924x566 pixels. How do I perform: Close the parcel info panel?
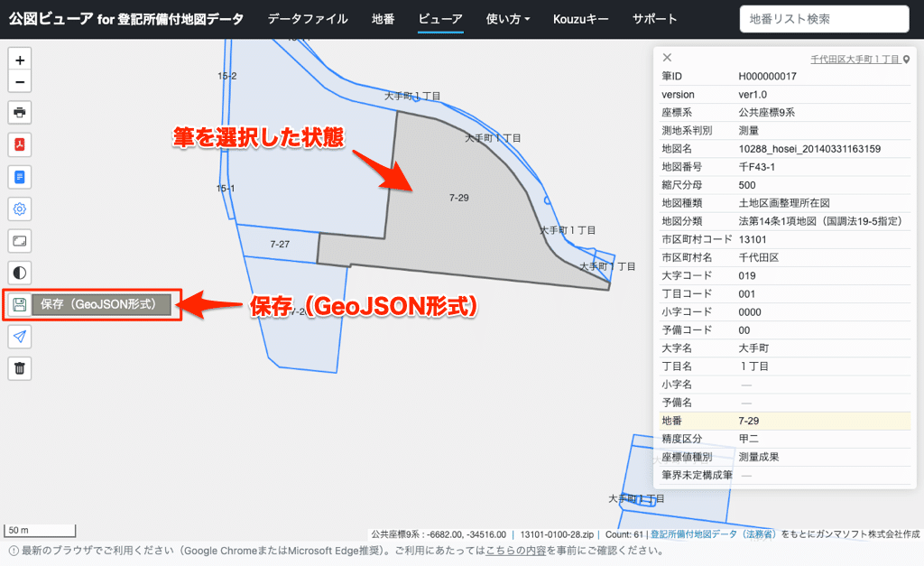pos(667,58)
